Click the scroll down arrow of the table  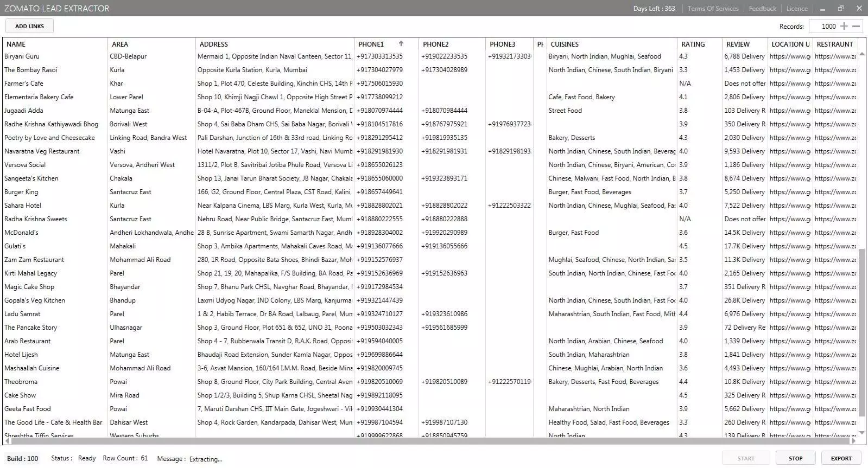coord(861,433)
